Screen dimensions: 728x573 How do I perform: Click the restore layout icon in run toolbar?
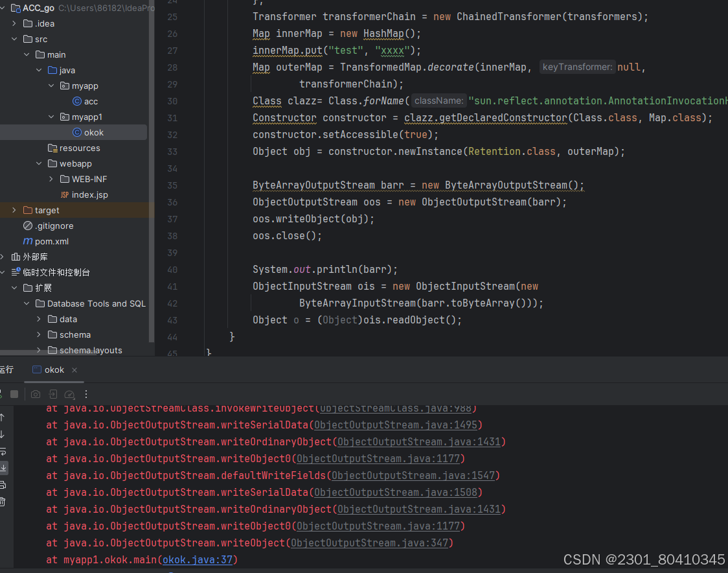coord(52,394)
